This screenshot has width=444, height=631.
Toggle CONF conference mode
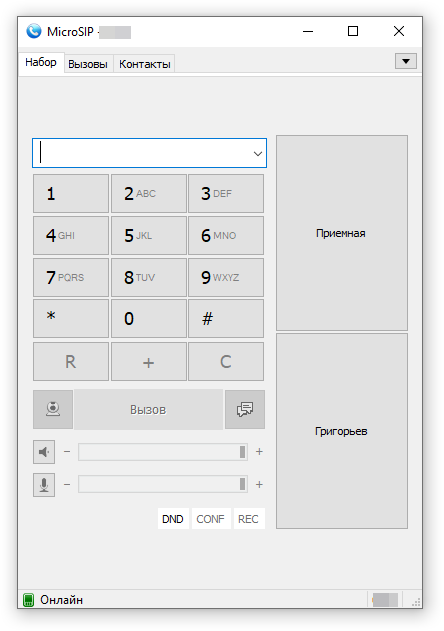tap(210, 519)
